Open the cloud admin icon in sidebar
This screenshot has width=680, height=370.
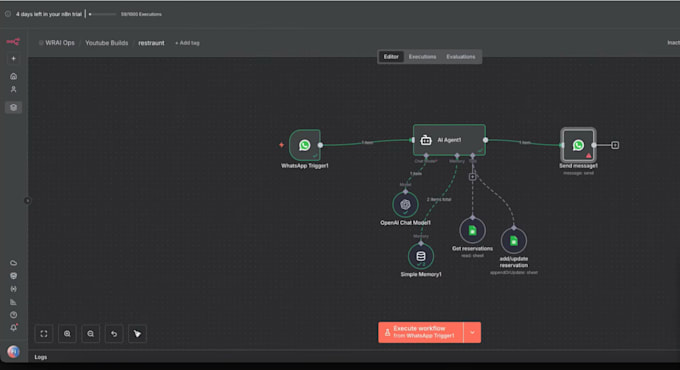coord(13,263)
